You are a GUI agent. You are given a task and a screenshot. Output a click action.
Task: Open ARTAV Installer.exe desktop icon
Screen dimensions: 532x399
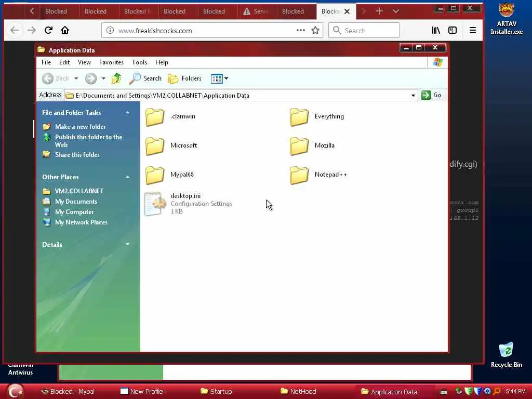tap(506, 19)
